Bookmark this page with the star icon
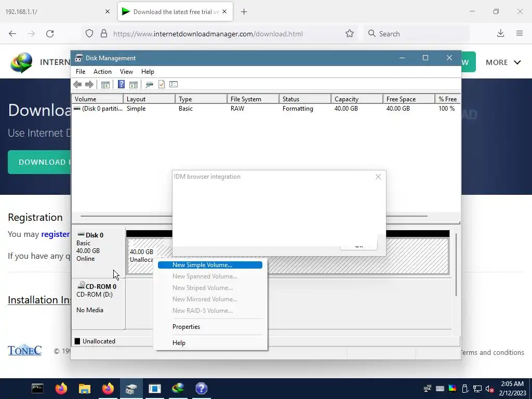Viewport: 532px width, 399px height. [350, 34]
